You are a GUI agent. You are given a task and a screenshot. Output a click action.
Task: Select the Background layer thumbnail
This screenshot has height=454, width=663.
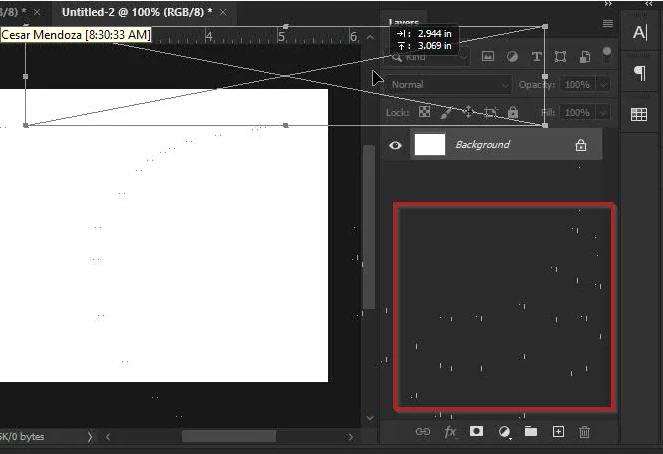(x=430, y=145)
